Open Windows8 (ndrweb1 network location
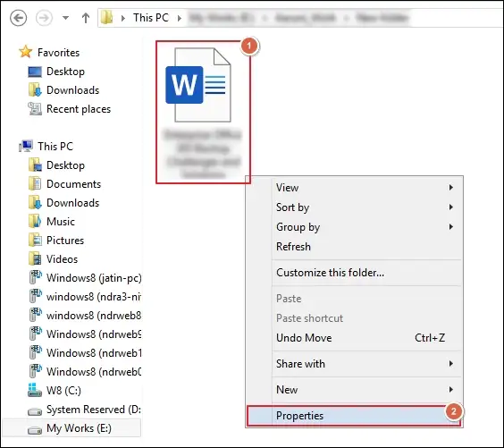Viewport: 504px width, 448px height. [x=94, y=353]
